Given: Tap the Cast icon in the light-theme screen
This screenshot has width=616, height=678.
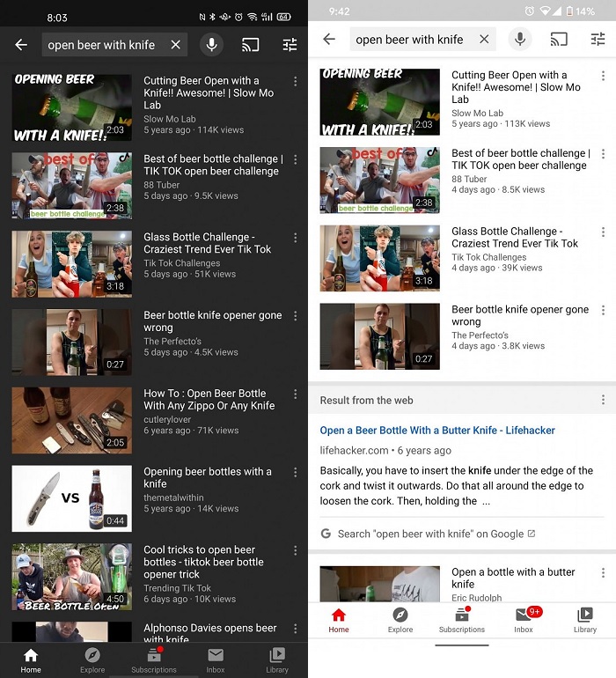Looking at the screenshot, I should tap(559, 40).
